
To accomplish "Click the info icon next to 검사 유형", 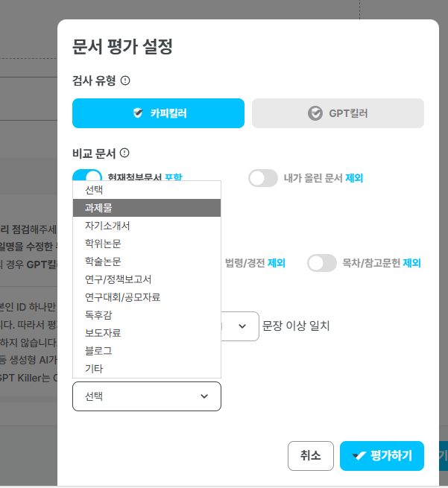I will 125,80.
